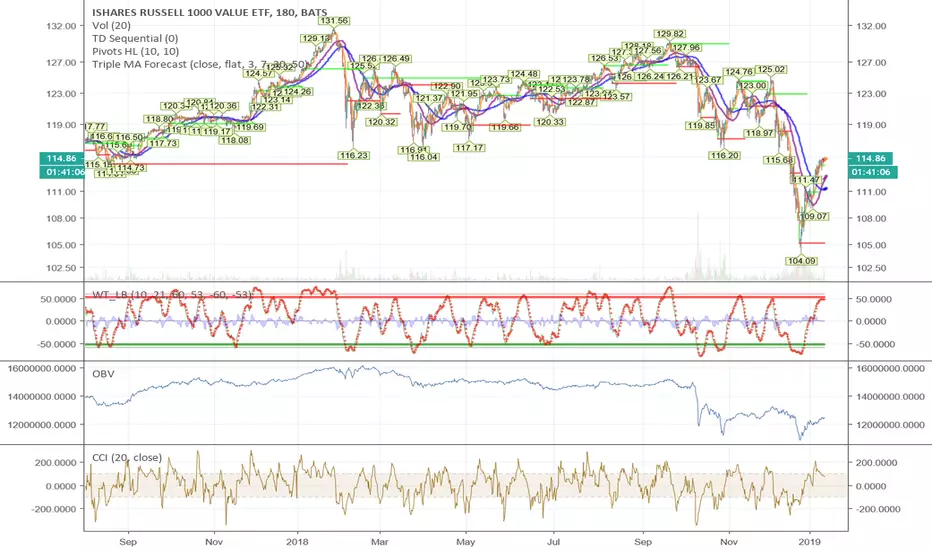Select the 120.36 pivot label
Image resolution: width=932 pixels, height=550 pixels.
[x=223, y=106]
